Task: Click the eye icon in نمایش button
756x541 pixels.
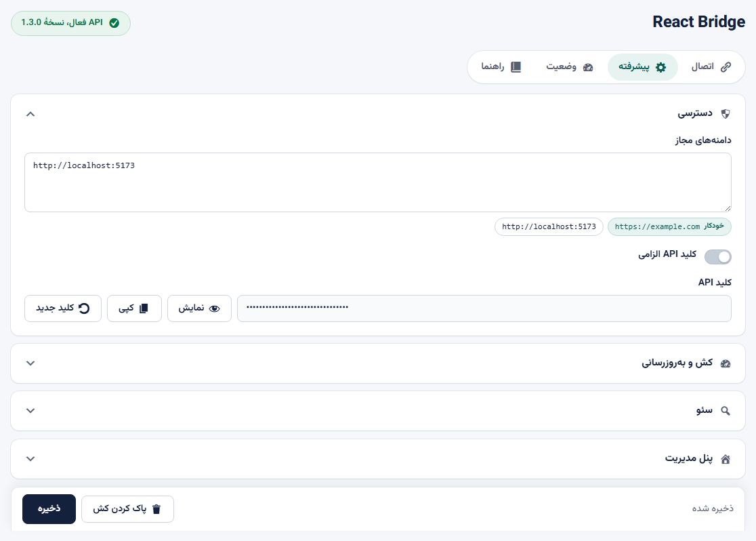Action: [215, 308]
